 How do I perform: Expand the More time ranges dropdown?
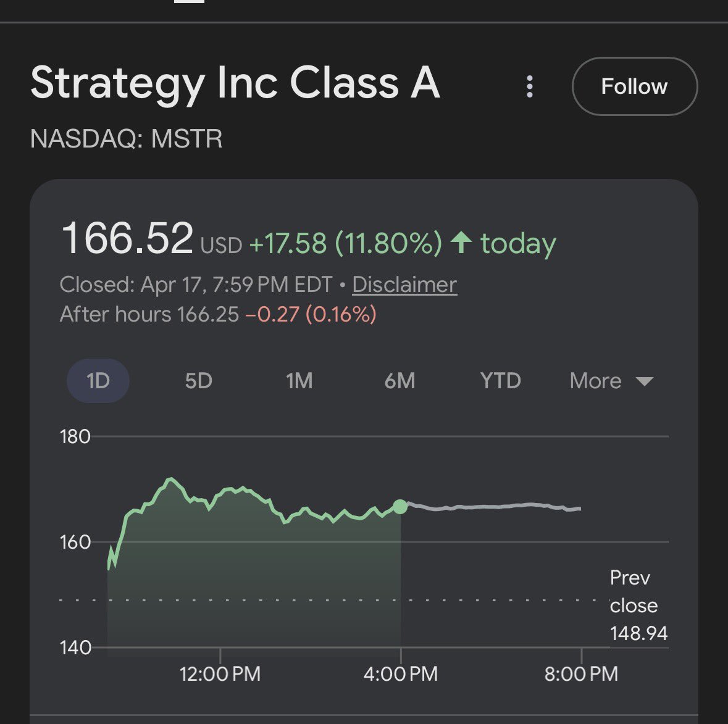595,381
